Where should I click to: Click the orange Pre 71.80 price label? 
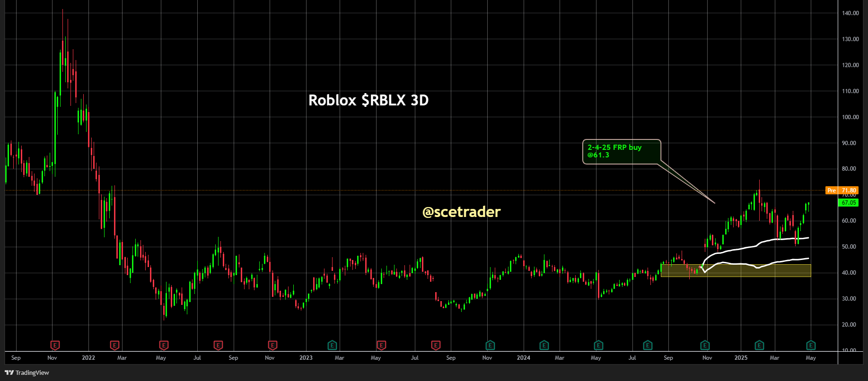(x=841, y=190)
